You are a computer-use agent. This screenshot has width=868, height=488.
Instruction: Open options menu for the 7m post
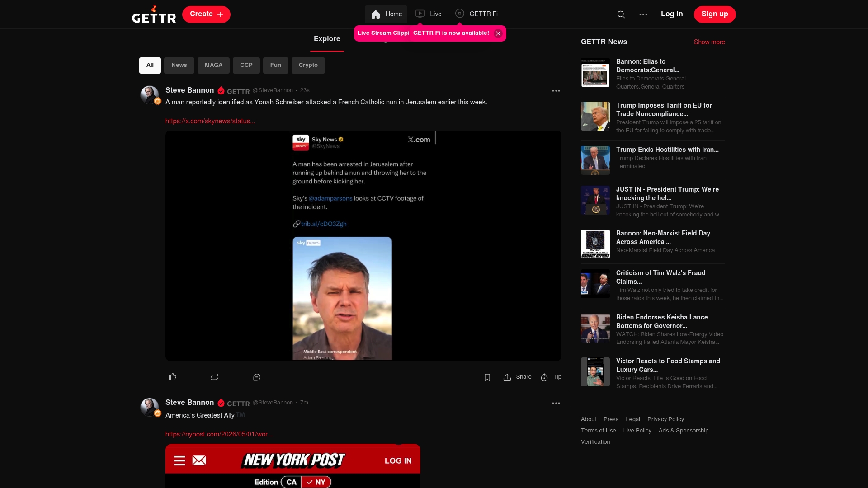[x=556, y=403]
